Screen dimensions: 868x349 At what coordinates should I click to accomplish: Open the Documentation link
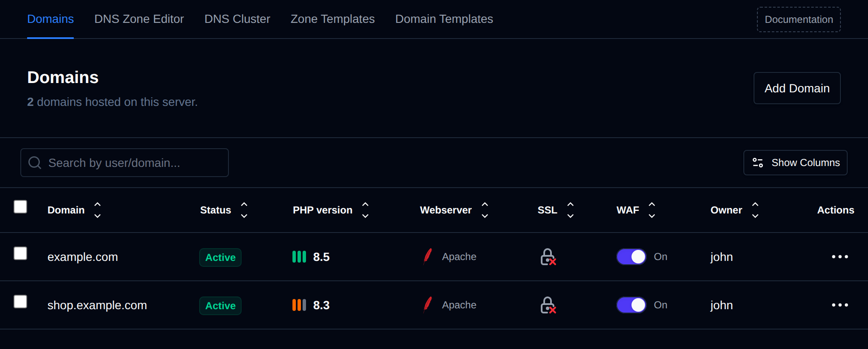[799, 19]
